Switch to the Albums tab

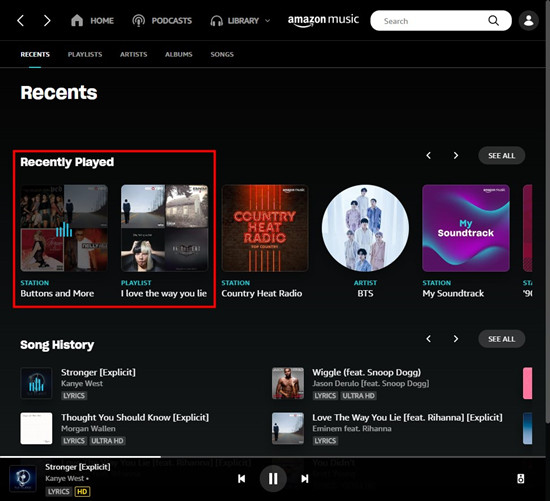[x=179, y=54]
